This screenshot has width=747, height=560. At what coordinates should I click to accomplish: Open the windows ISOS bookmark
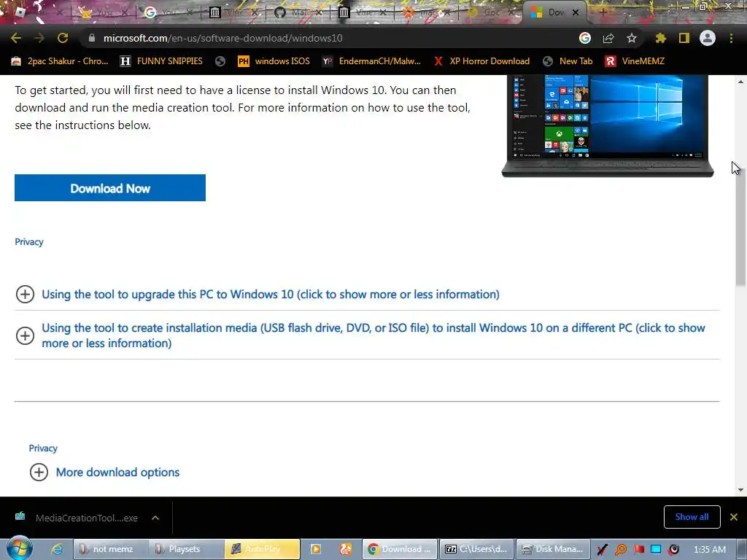[274, 61]
